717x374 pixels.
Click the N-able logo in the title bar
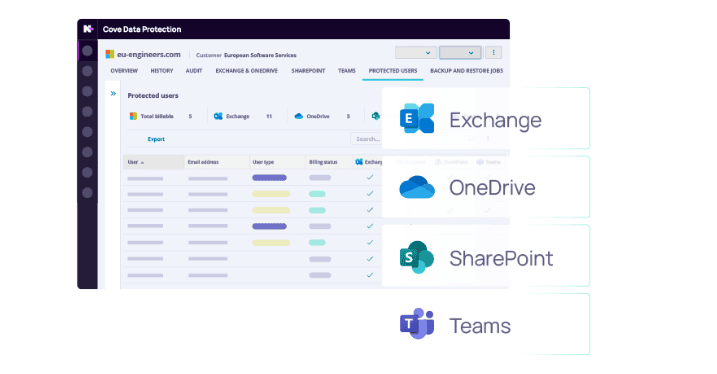pyautogui.click(x=88, y=29)
